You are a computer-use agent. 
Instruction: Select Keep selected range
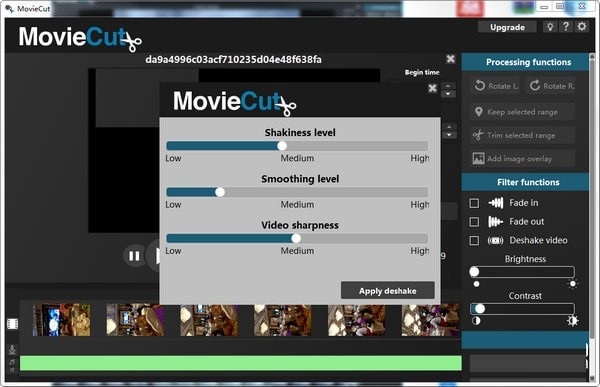pos(522,112)
